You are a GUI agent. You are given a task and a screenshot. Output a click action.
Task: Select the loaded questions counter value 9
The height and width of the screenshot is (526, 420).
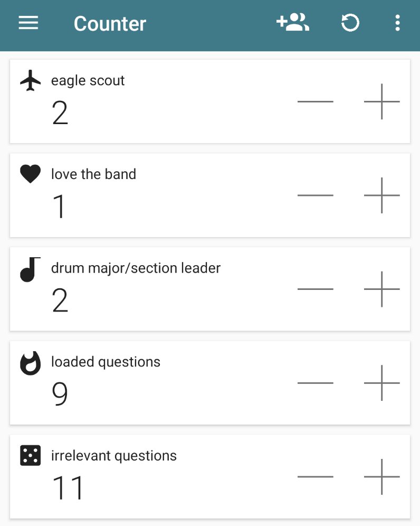coord(60,394)
